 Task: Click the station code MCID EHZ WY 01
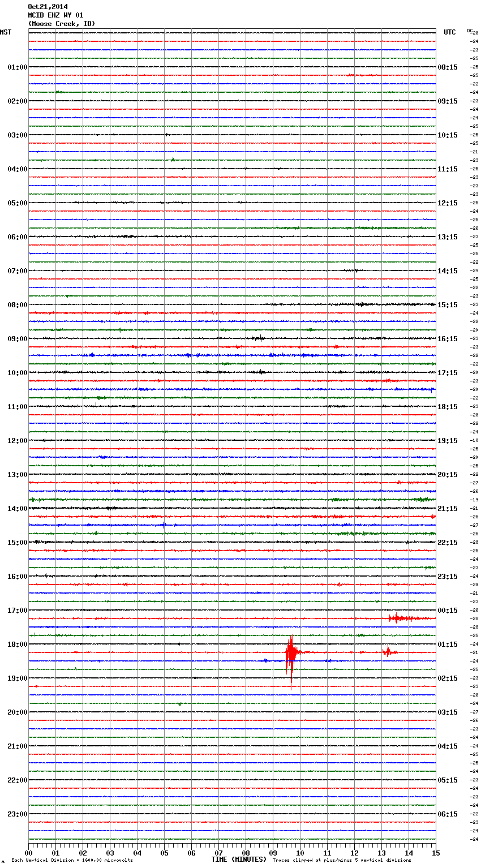coord(55,15)
